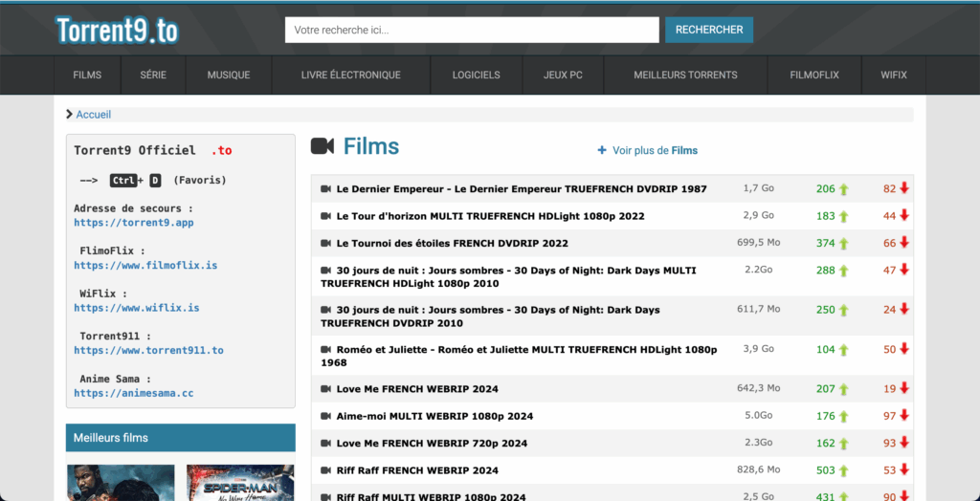Open Love Me FRENCH WEBRIP 2024 torrent
The image size is (980, 501).
417,389
